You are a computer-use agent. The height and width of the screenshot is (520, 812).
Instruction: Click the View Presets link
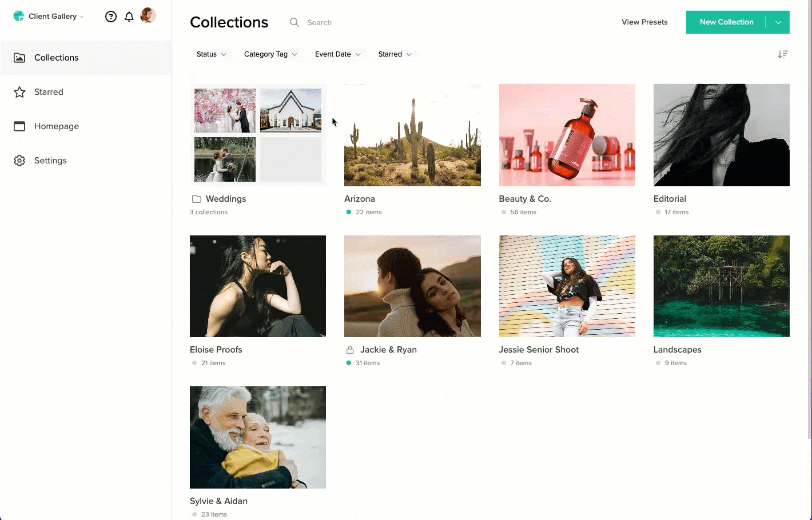pos(644,22)
